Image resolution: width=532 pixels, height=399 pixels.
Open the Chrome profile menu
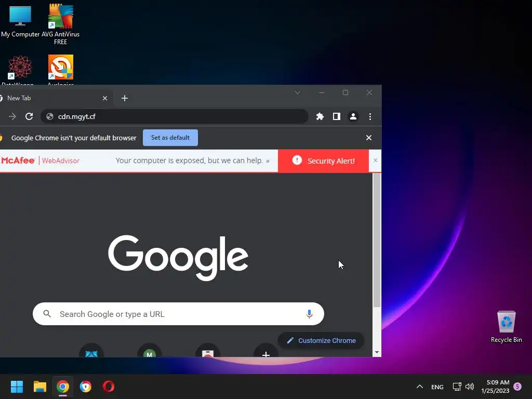pyautogui.click(x=353, y=116)
